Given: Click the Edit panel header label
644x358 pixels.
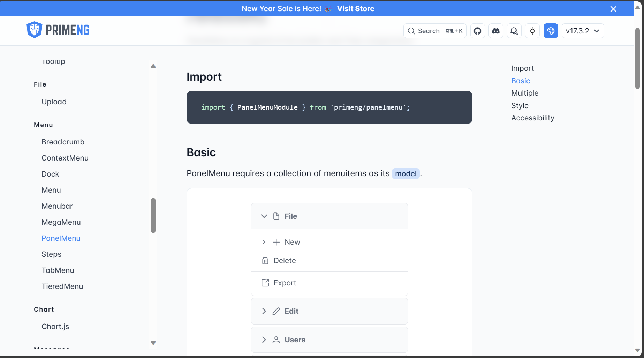Looking at the screenshot, I should (291, 311).
